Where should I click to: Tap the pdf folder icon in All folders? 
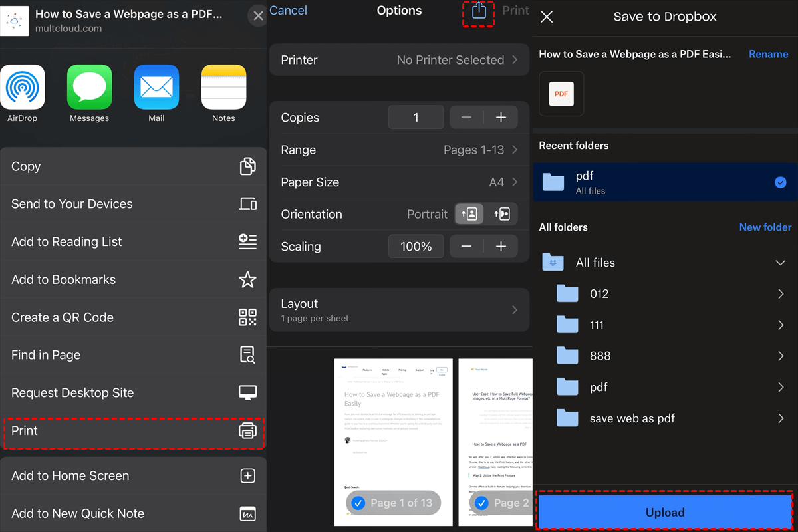[567, 386]
